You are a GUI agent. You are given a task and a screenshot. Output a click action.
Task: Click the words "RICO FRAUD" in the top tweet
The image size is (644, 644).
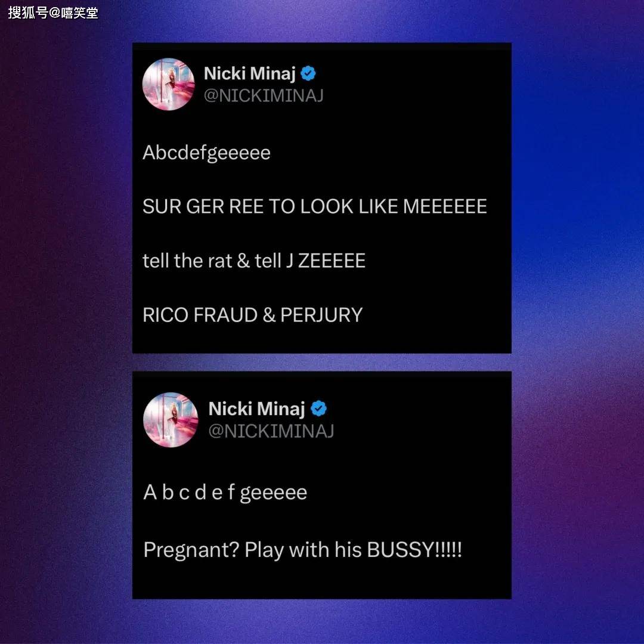pos(200,315)
